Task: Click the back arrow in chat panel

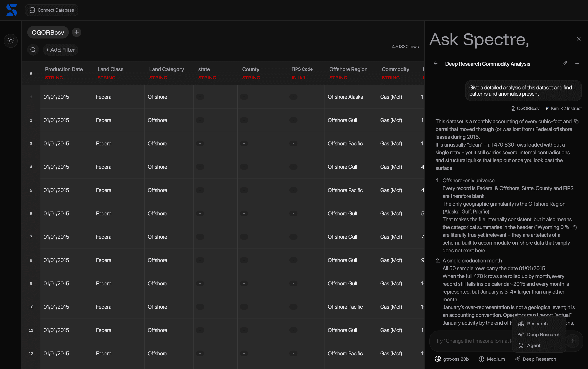Action: click(435, 64)
